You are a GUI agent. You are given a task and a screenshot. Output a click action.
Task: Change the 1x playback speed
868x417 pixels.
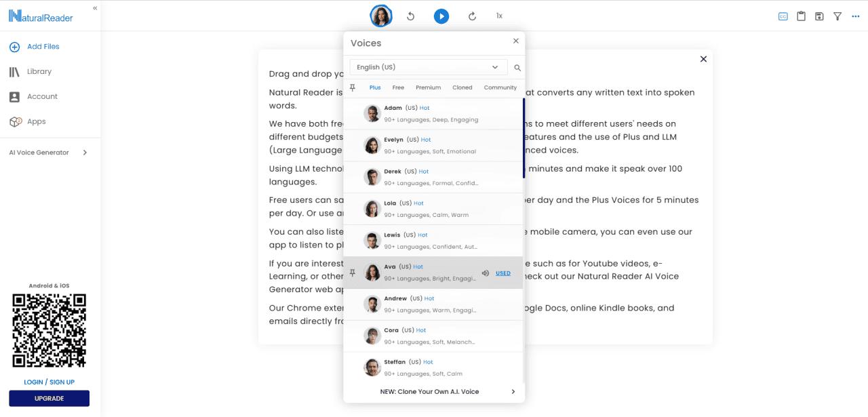click(499, 16)
